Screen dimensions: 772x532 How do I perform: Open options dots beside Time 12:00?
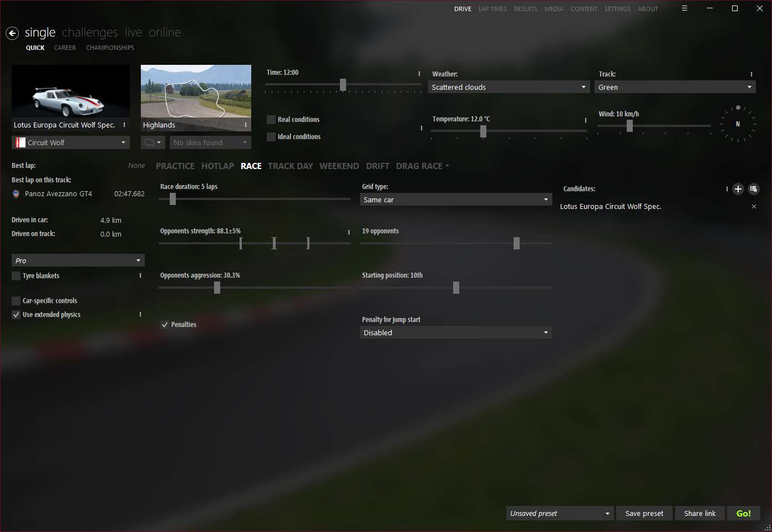click(419, 73)
